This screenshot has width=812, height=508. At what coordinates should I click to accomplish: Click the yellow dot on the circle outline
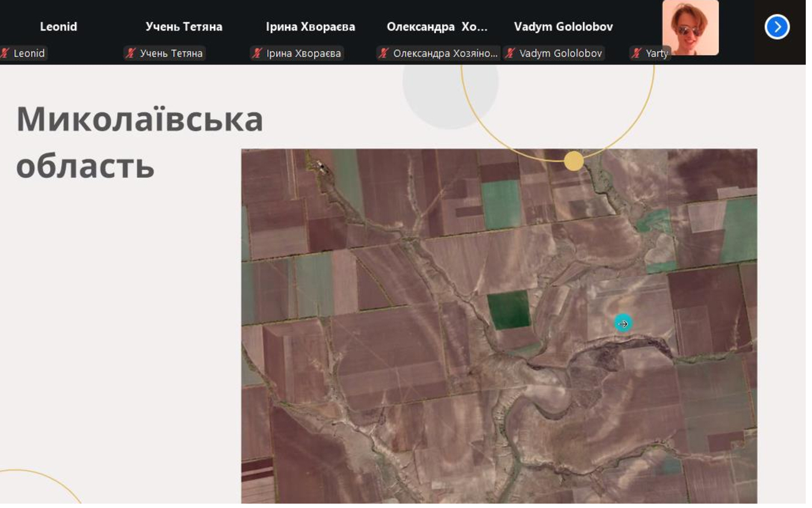(574, 161)
